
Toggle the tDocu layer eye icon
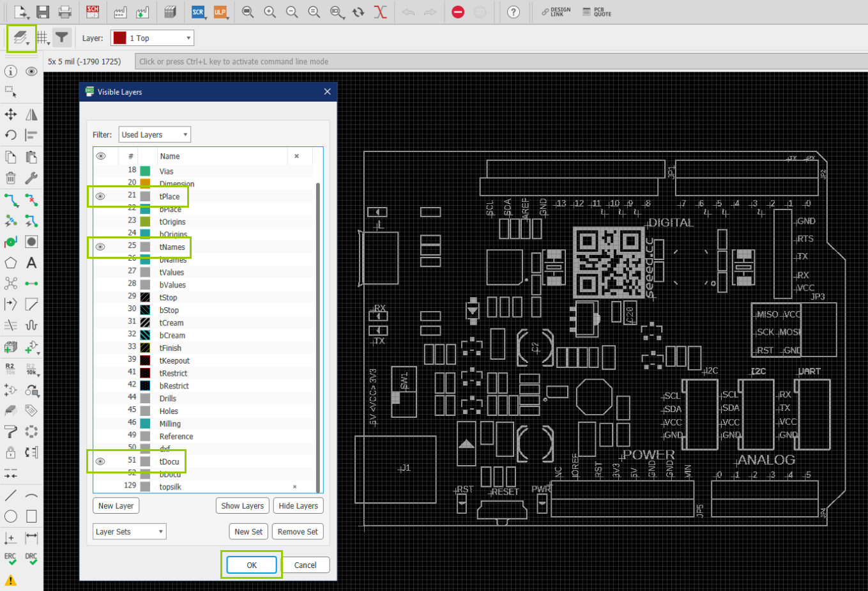100,461
